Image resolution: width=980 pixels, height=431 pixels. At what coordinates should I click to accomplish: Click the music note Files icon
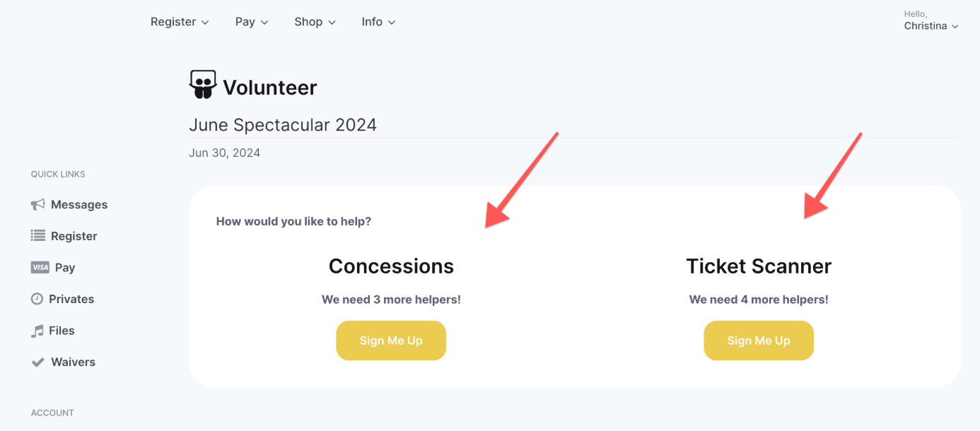click(x=37, y=331)
